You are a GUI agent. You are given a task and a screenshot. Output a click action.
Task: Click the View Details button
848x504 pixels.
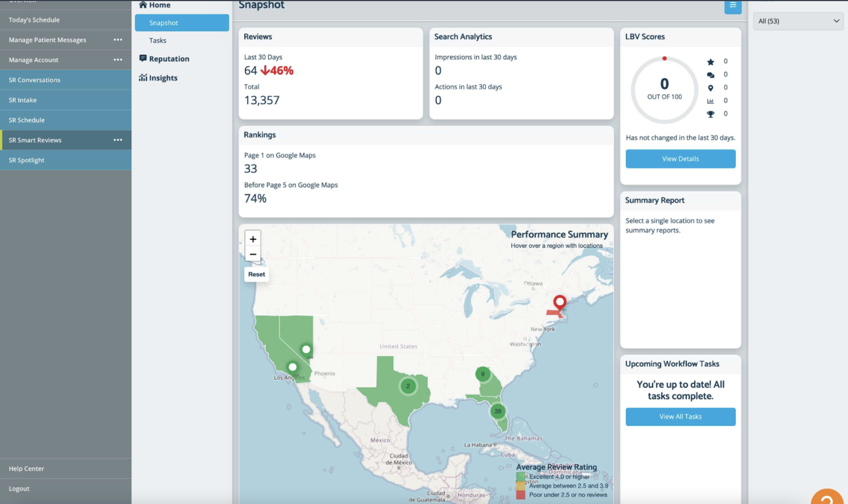click(680, 159)
